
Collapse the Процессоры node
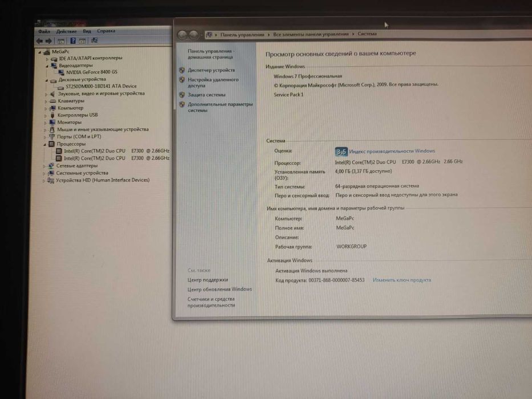45,145
